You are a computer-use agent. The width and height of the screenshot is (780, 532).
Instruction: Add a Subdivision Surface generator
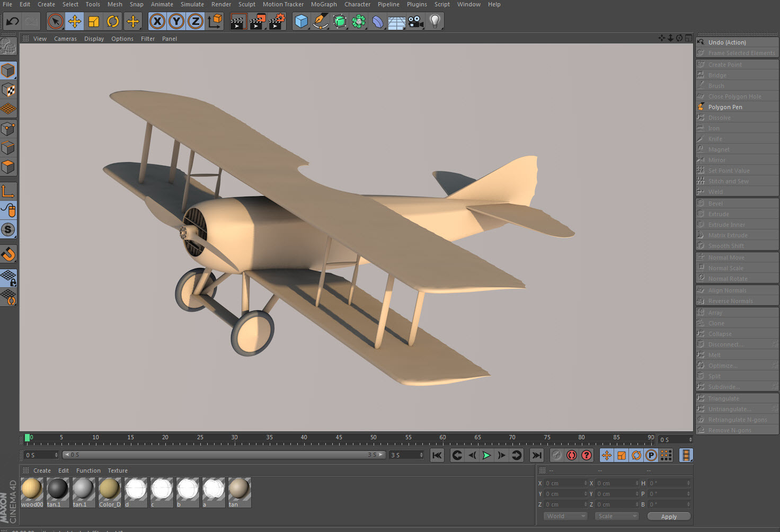click(340, 21)
